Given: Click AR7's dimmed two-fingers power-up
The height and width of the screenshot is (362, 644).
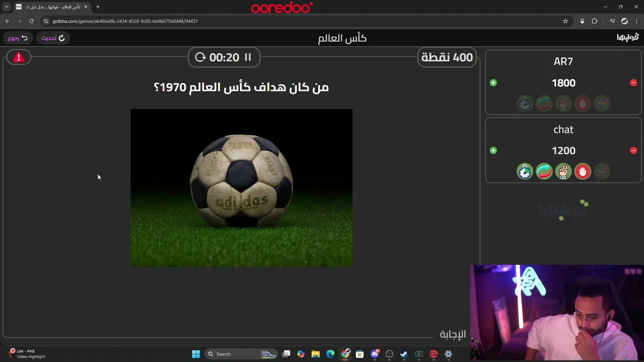Looking at the screenshot, I should pos(563,104).
